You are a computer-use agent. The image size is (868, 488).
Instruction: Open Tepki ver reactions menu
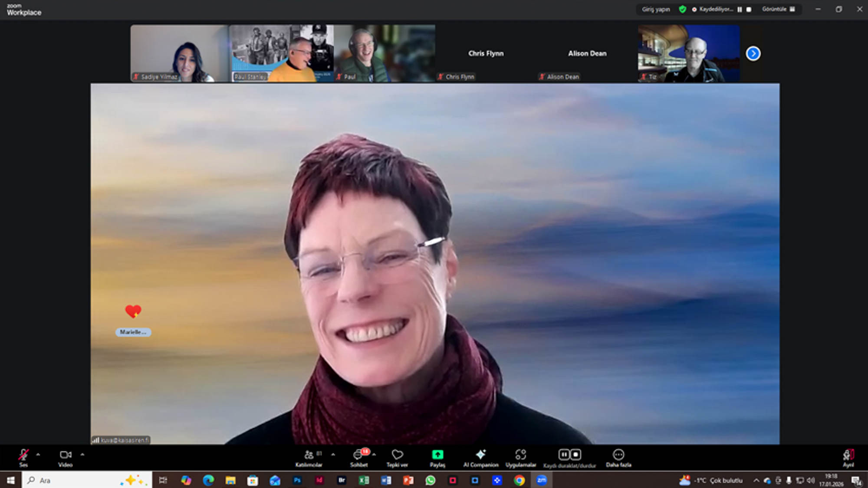[397, 455]
